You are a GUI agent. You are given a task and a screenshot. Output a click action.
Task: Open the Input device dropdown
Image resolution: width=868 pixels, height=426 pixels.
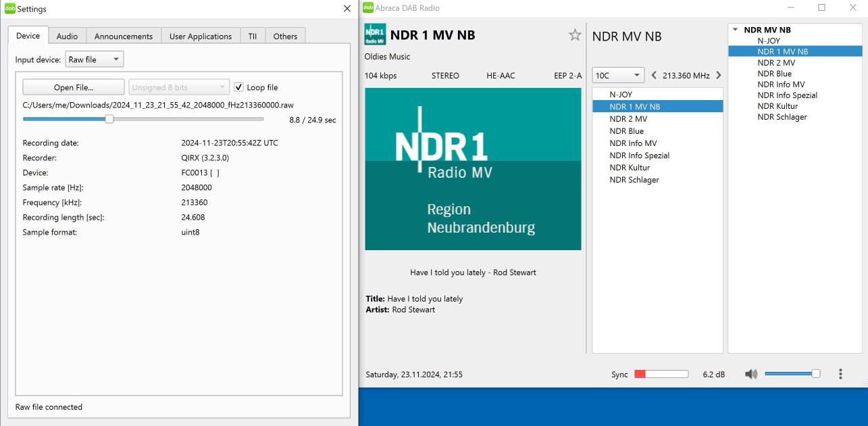(x=95, y=60)
